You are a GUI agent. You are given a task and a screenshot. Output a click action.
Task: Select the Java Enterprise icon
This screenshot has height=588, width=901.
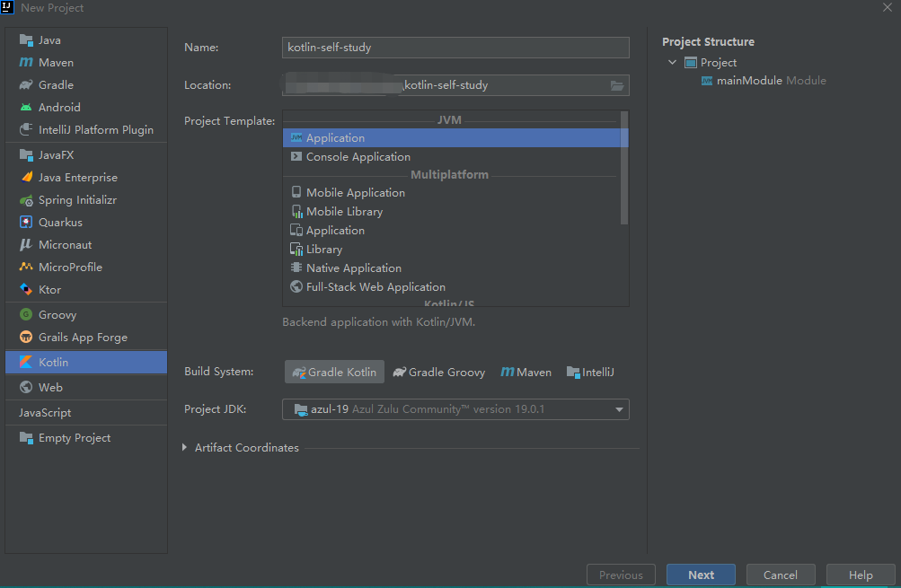tap(26, 178)
